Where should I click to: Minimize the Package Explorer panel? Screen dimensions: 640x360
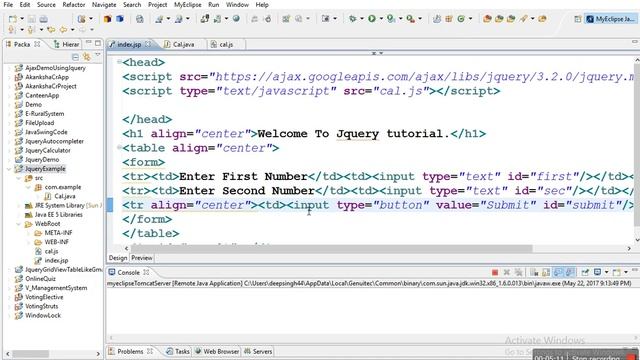coord(89,43)
